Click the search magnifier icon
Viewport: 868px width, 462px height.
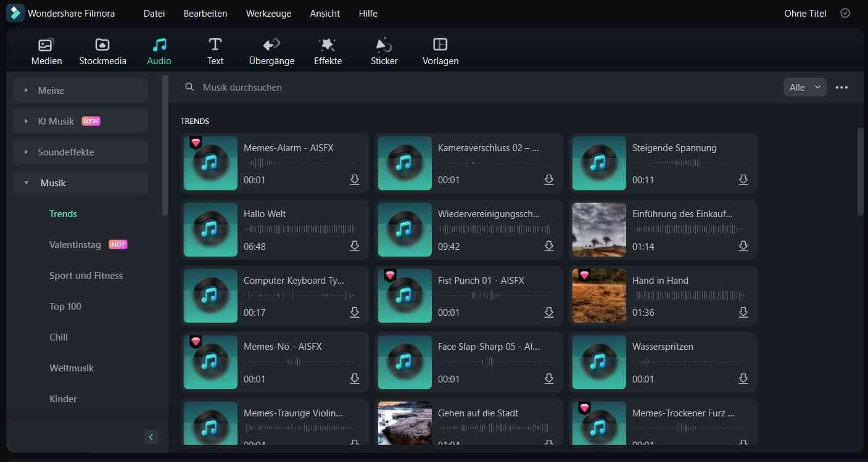(x=189, y=87)
